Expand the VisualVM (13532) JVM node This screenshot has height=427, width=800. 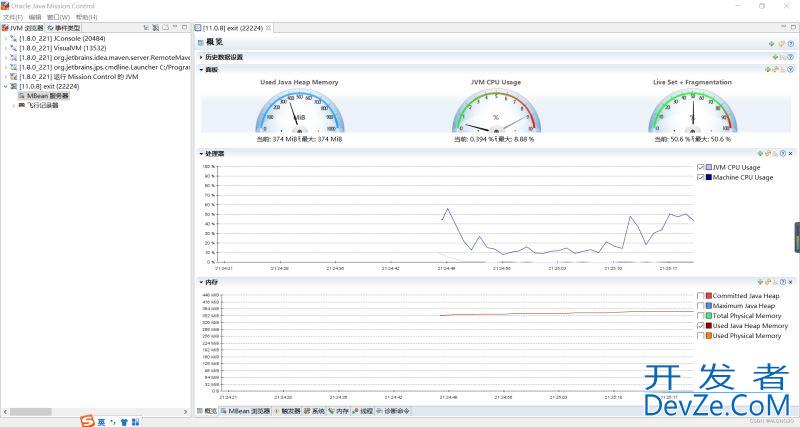(x=6, y=48)
